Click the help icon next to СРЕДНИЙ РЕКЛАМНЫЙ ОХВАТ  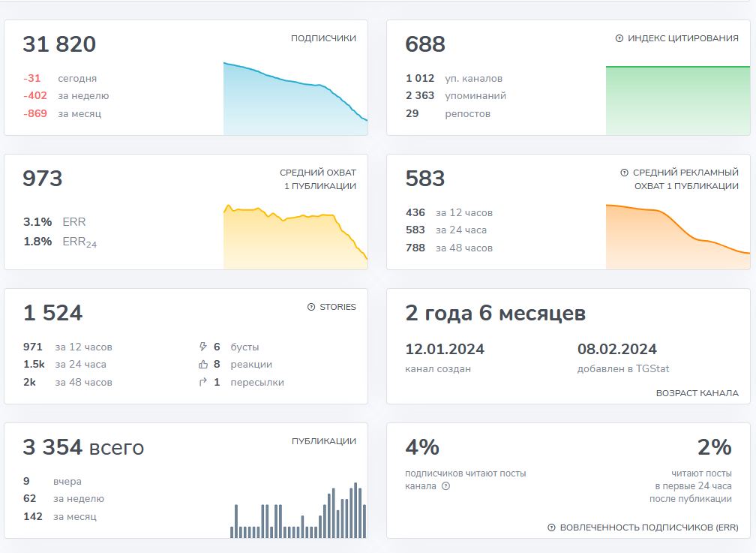pos(624,173)
